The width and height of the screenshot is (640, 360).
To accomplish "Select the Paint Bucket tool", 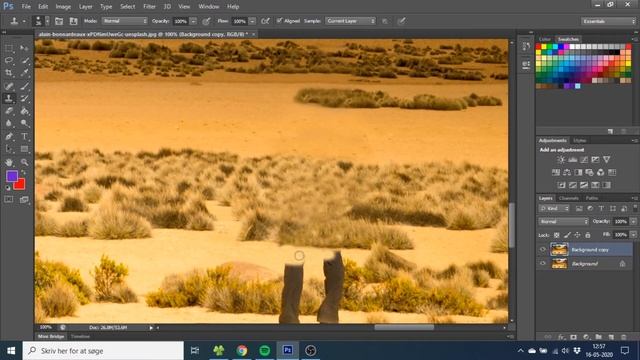I will 24,111.
